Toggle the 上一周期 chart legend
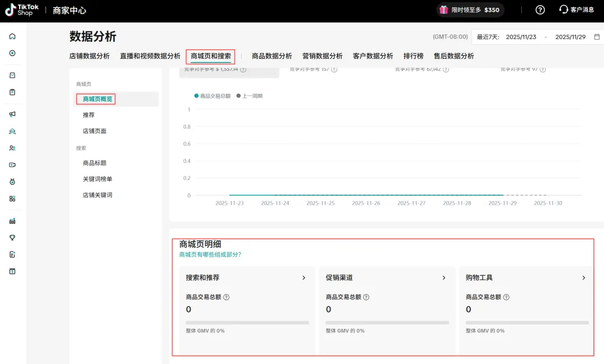 [249, 96]
